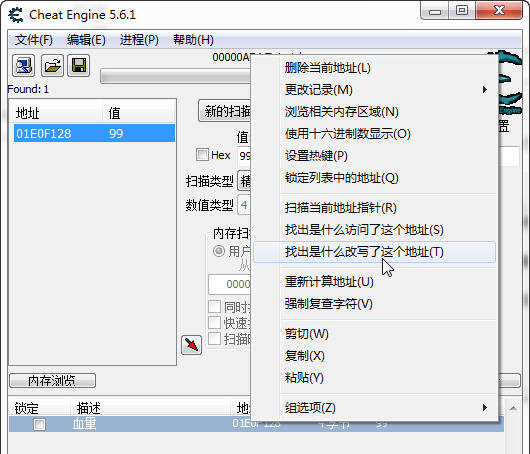Open the 数值类型 dropdown
The width and height of the screenshot is (530, 454).
click(x=244, y=205)
